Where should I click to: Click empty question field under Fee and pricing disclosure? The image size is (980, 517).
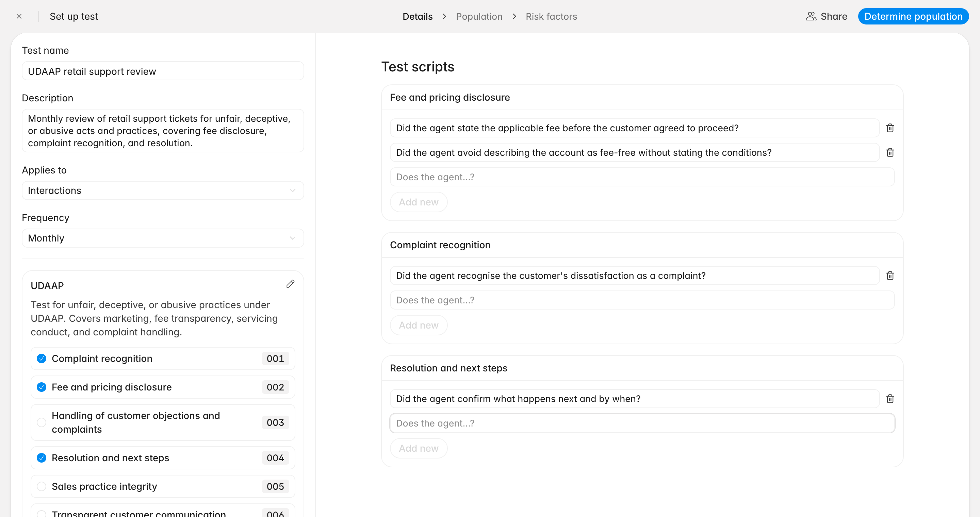[642, 177]
